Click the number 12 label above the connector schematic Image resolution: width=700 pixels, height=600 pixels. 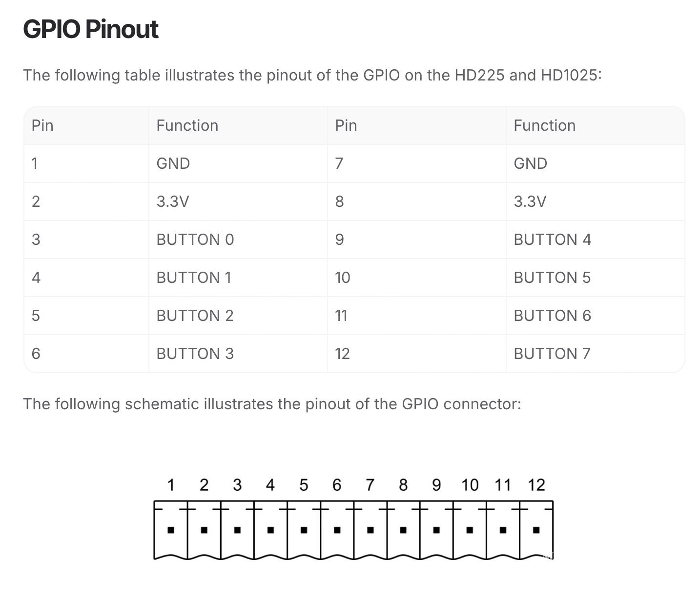536,485
